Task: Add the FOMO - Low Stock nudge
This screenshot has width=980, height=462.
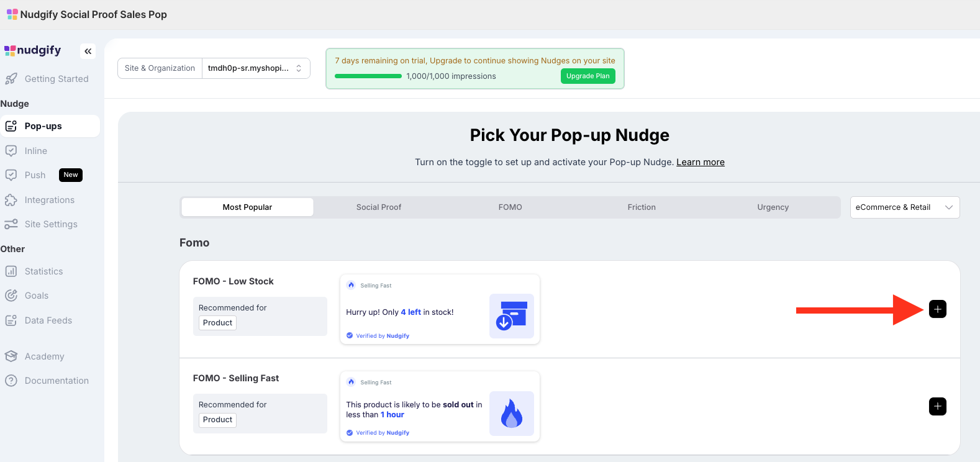Action: (x=938, y=309)
